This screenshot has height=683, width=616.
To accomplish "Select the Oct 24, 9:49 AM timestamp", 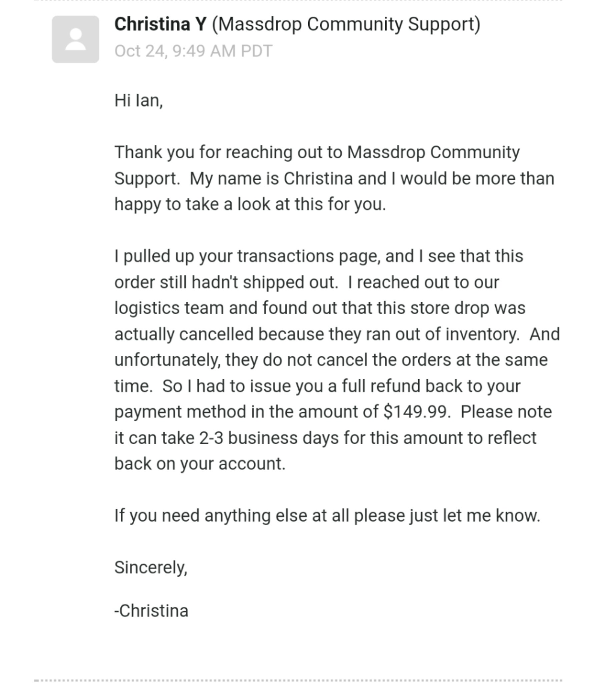I will coord(193,51).
